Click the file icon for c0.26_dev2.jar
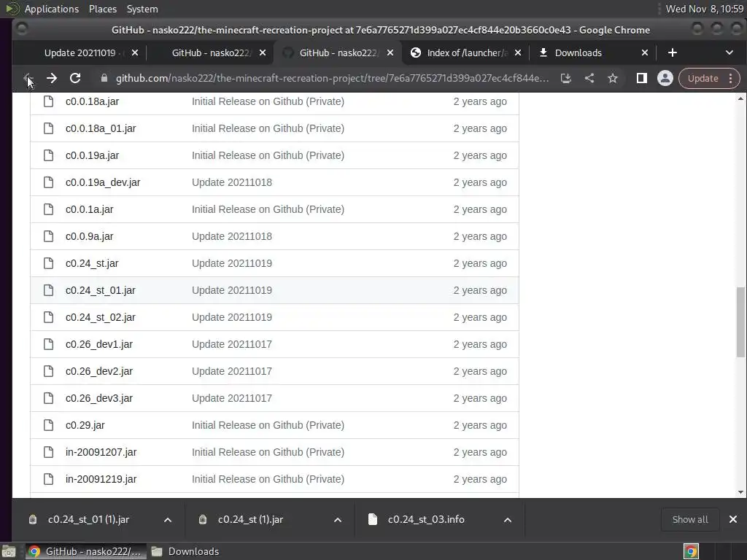 point(49,371)
